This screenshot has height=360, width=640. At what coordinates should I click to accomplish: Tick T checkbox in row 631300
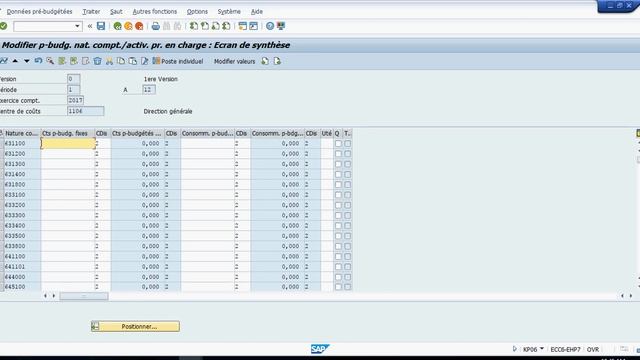tap(347, 164)
